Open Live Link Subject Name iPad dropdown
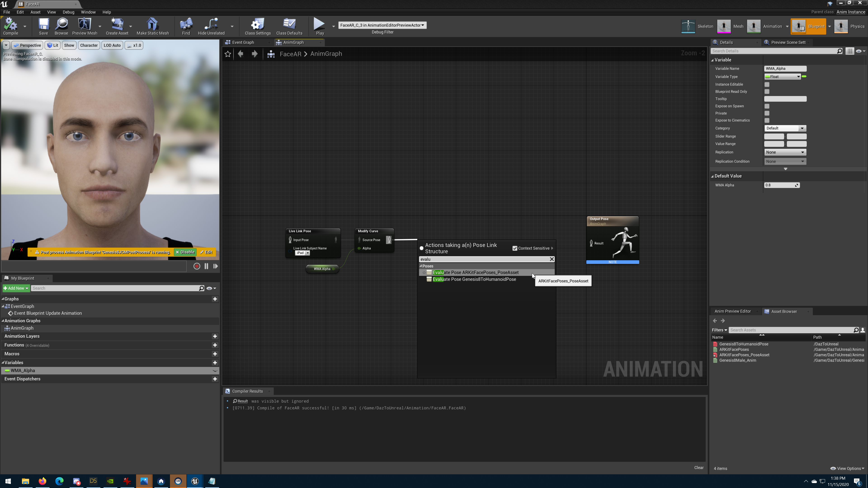Screen dimensions: 868x488 (x=303, y=253)
